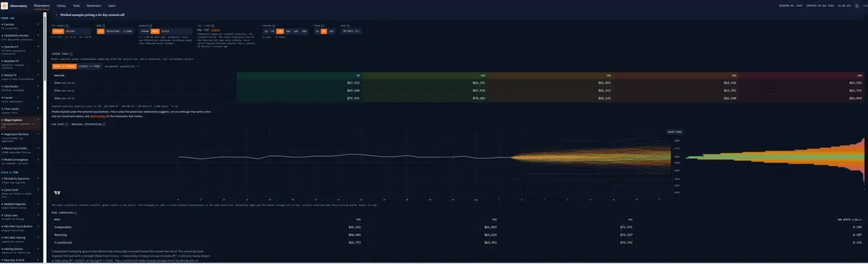This screenshot has width=868, height=264.
Task: Select the REVERTING mode option
Action: pyautogui.click(x=112, y=32)
